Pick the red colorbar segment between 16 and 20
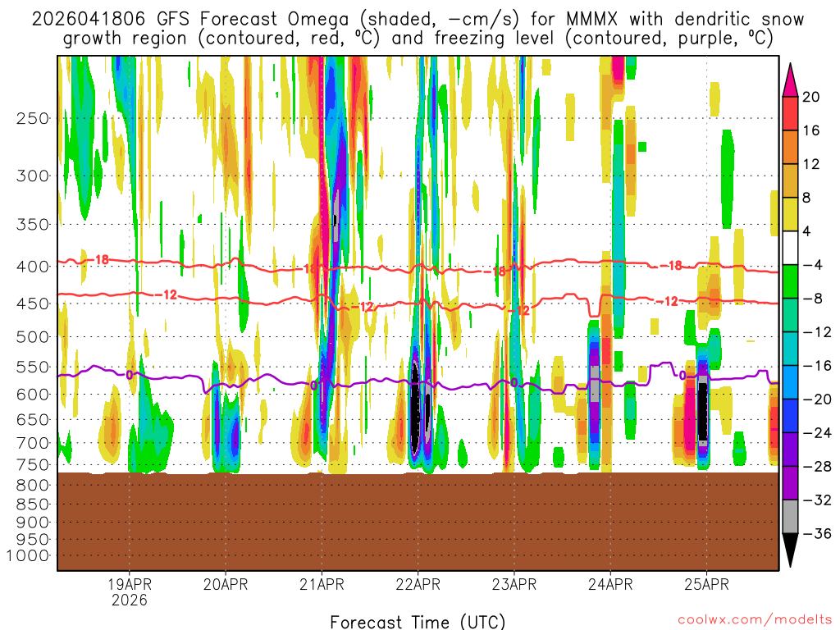 pos(791,113)
